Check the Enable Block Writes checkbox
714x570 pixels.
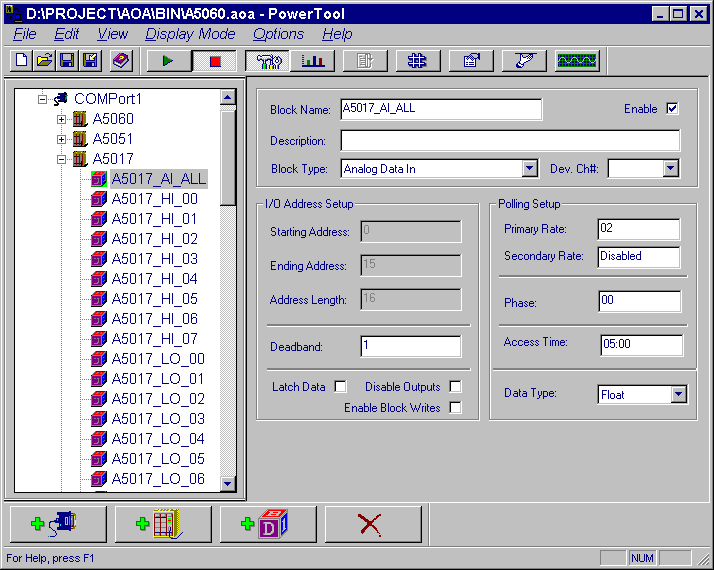point(455,408)
